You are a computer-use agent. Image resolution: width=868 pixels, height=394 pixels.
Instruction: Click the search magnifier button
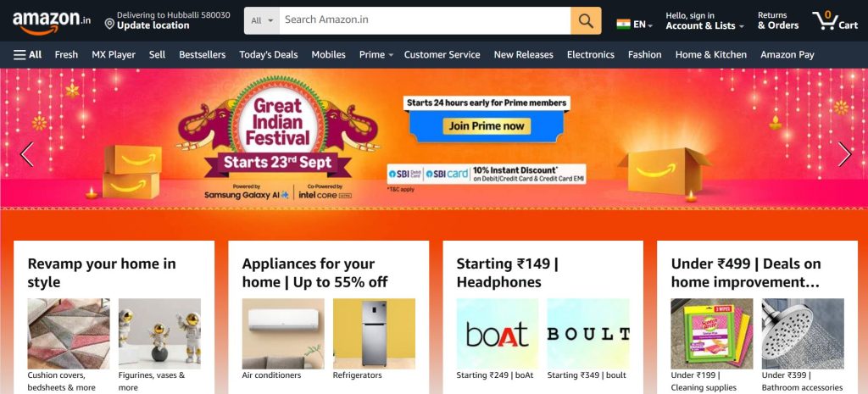(586, 20)
